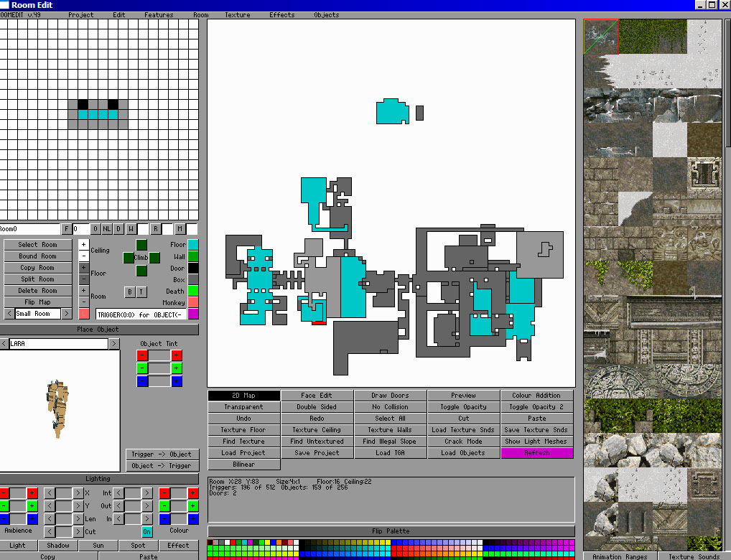
Task: Toggle the cyan lighting On button
Action: [x=147, y=532]
